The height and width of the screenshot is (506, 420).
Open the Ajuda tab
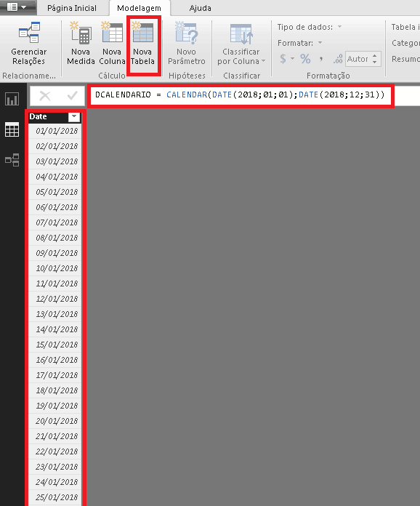[200, 8]
